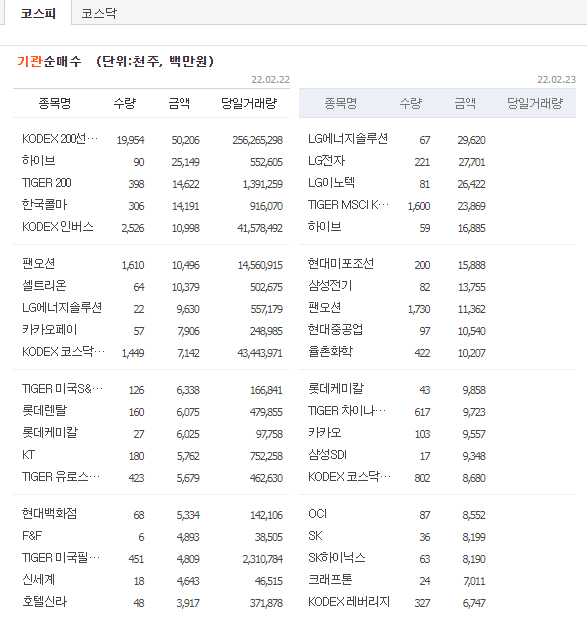587x620 pixels.
Task: Open 크래프톤 stock link
Action: 330,580
